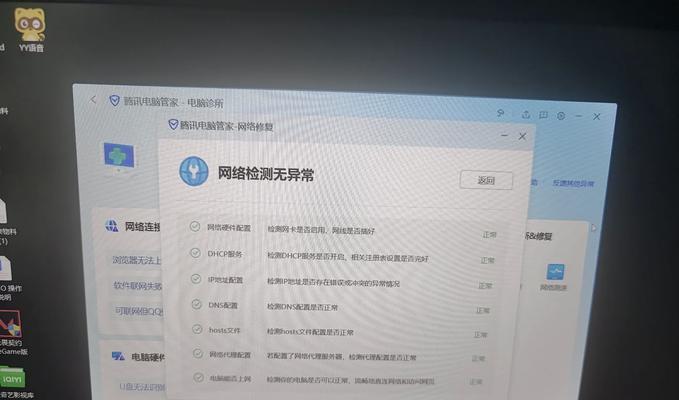Click the blue wrench globe icon beside 网络检测无异常
The image size is (679, 400).
[194, 171]
